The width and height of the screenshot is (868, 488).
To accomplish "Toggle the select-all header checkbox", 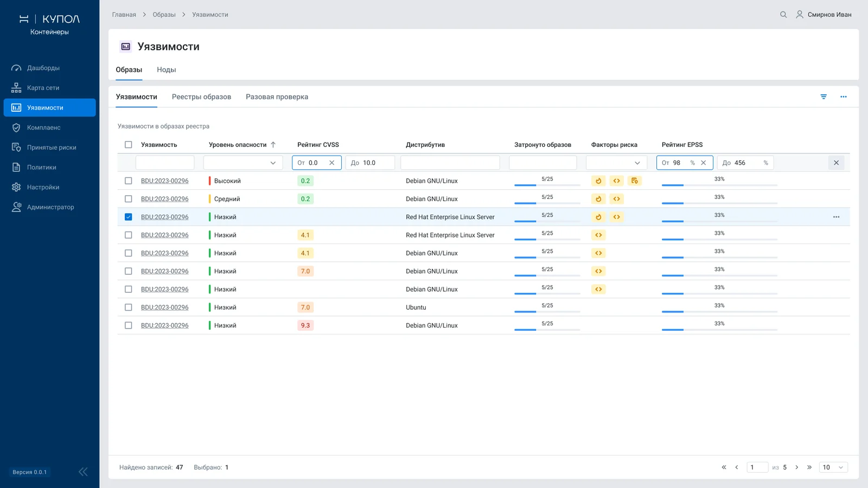I will click(129, 145).
